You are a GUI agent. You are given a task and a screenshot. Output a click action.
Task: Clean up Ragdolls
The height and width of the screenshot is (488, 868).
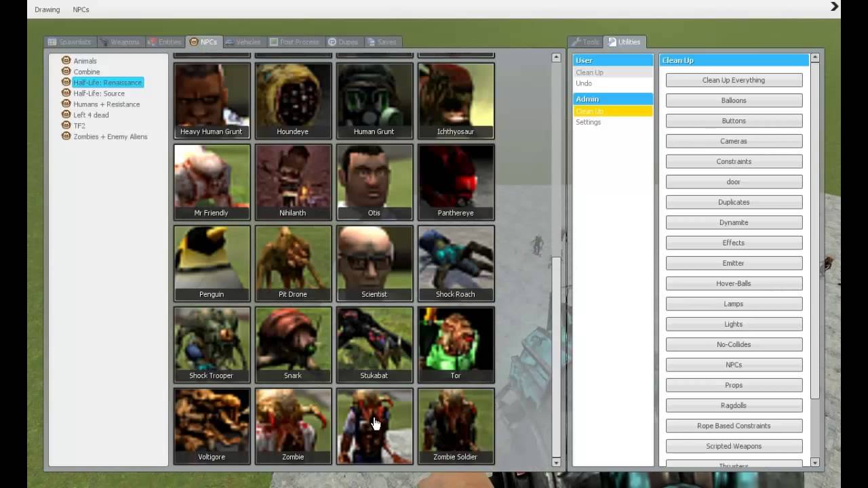(734, 405)
